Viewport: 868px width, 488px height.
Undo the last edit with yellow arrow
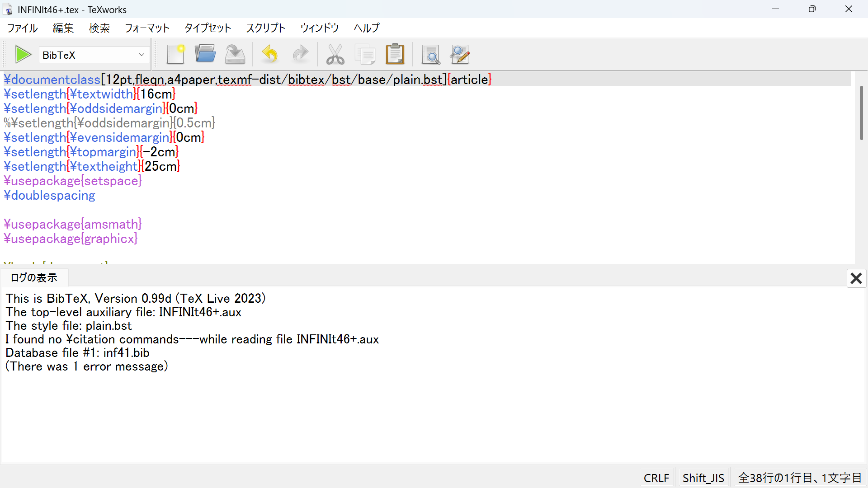click(x=270, y=55)
